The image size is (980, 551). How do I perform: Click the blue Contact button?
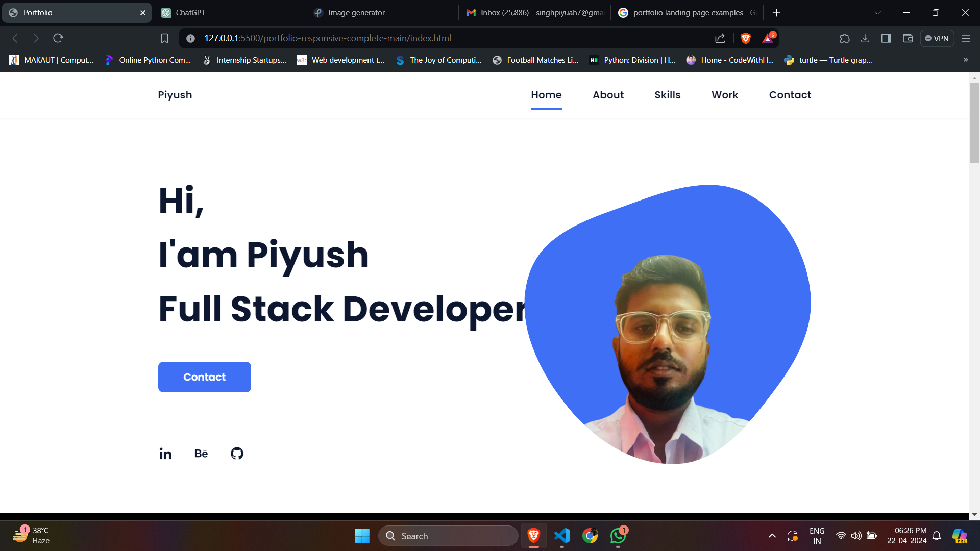[205, 377]
